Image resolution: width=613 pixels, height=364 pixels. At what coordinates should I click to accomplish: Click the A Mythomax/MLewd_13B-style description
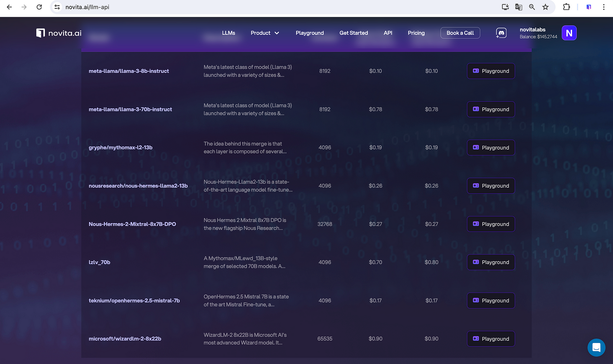click(x=244, y=262)
